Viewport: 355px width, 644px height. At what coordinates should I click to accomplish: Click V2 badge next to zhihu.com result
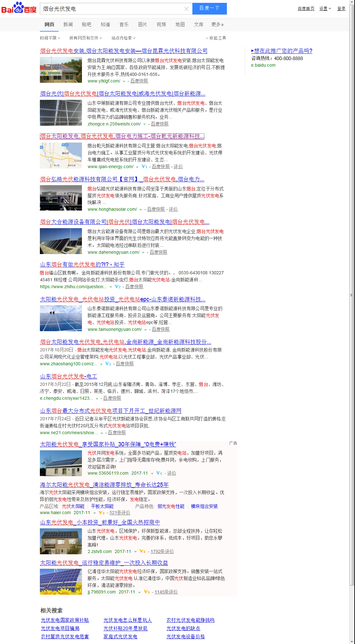tap(118, 287)
